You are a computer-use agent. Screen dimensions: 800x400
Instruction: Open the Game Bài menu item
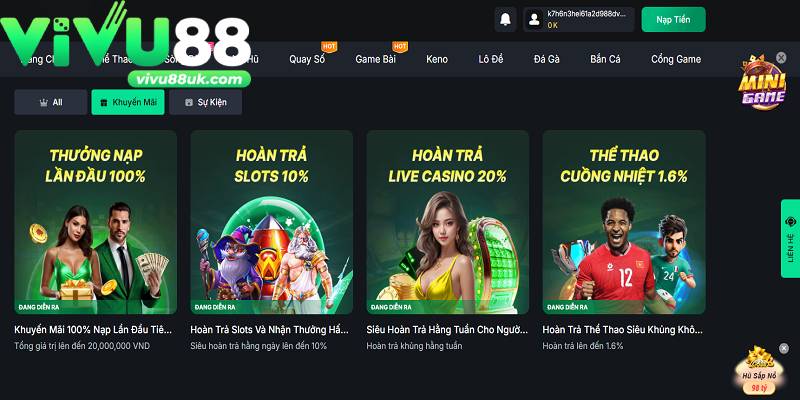[376, 59]
